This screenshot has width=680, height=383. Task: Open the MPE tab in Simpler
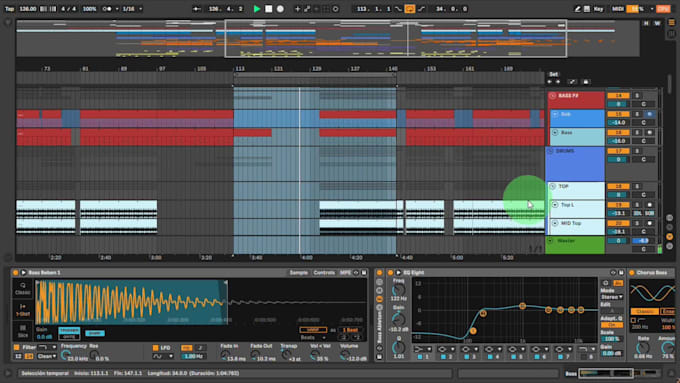(345, 272)
